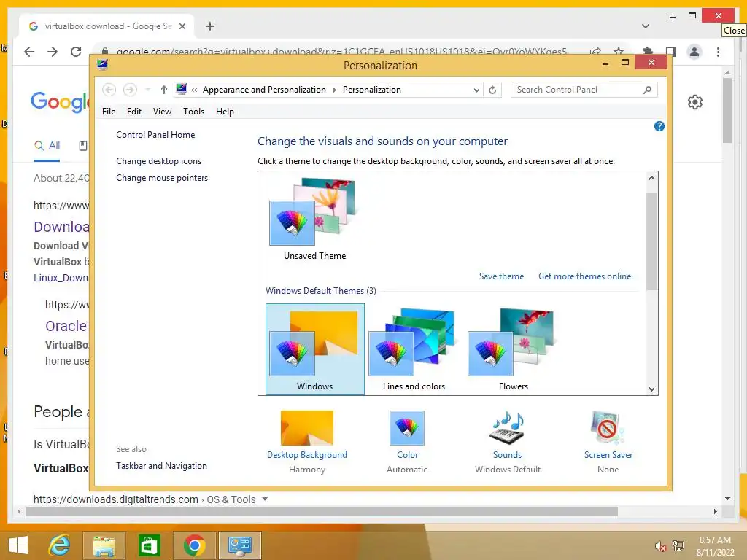This screenshot has height=560, width=747.
Task: Launch Internet Explorer from taskbar
Action: 60,545
